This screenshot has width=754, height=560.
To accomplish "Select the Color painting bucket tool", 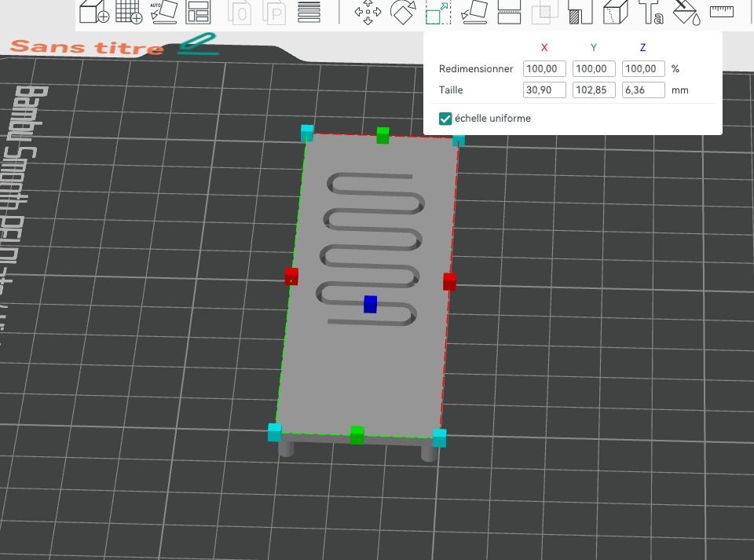I will (x=685, y=11).
